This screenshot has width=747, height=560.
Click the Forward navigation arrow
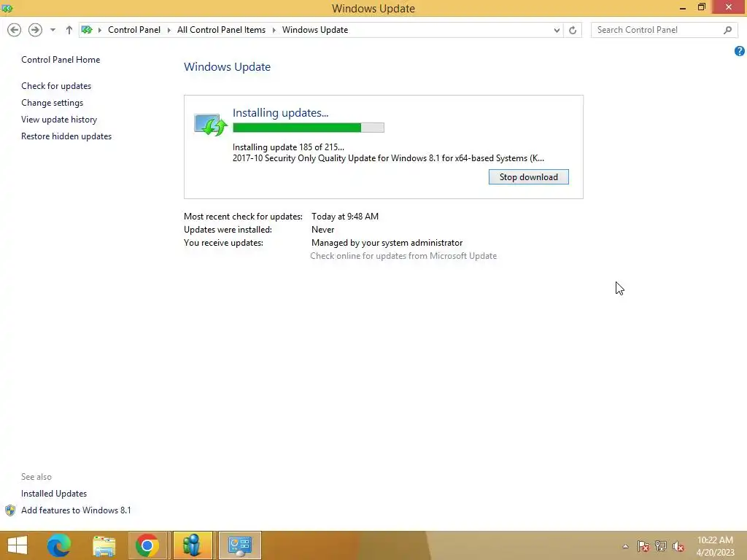[x=35, y=30]
